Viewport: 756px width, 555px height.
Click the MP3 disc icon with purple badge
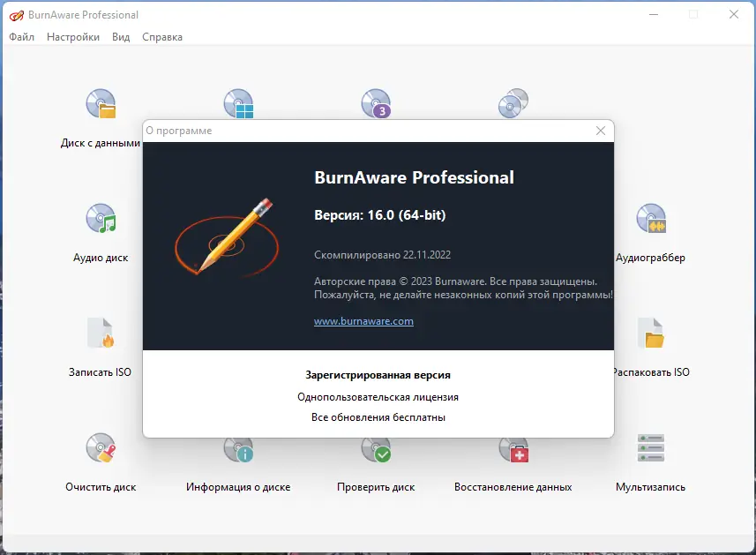click(x=376, y=103)
